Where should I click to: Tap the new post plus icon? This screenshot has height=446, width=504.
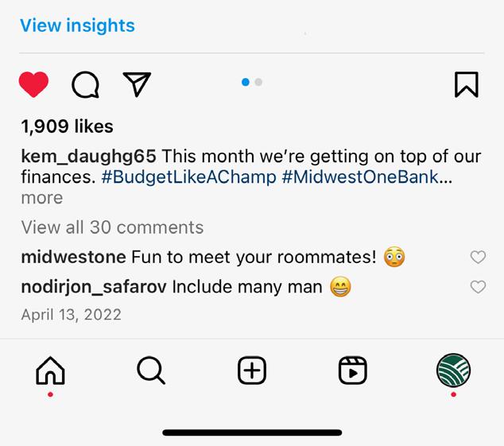tap(252, 370)
